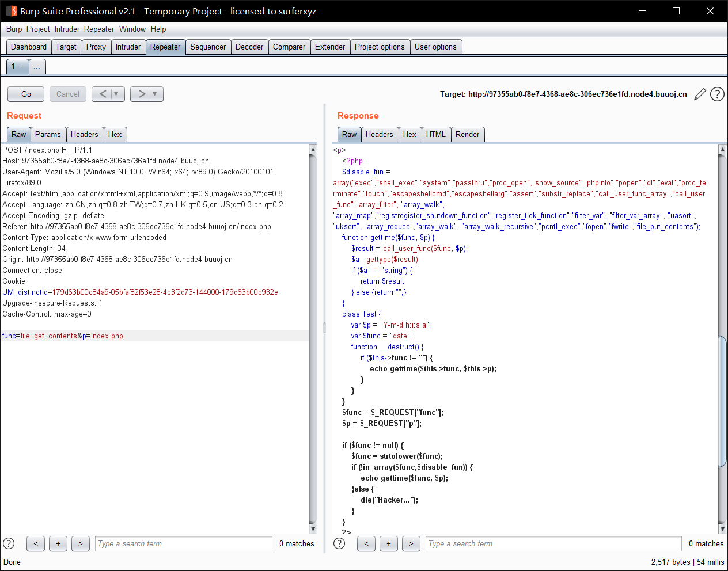
Task: Select the response Render tab
Action: [x=467, y=134]
